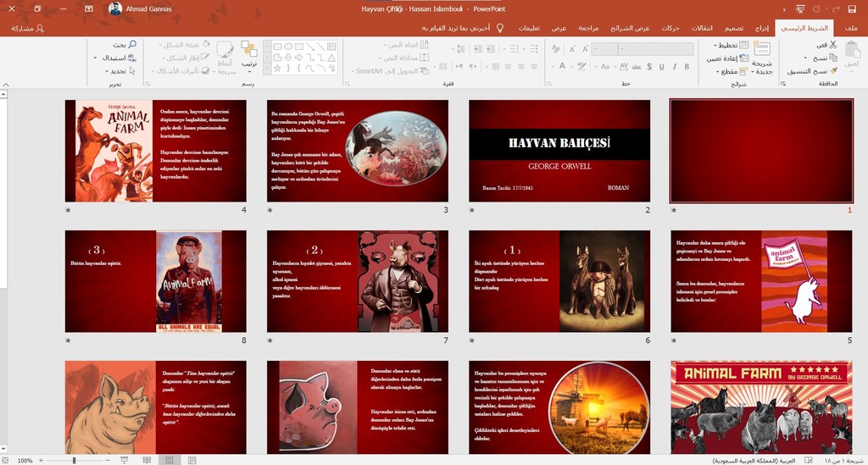Open the font name combo box
This screenshot has height=465, width=868.
coord(656,49)
